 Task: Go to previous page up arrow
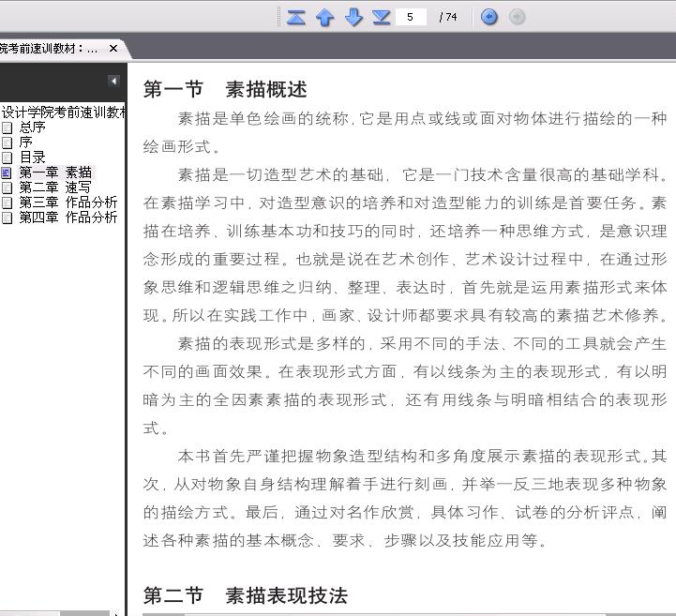tap(324, 17)
